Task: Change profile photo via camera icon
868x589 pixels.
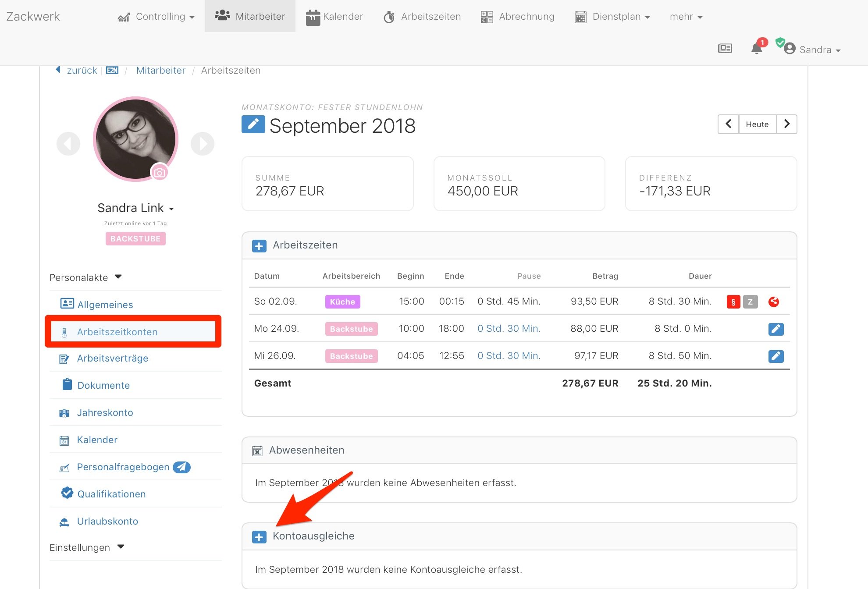Action: (160, 172)
